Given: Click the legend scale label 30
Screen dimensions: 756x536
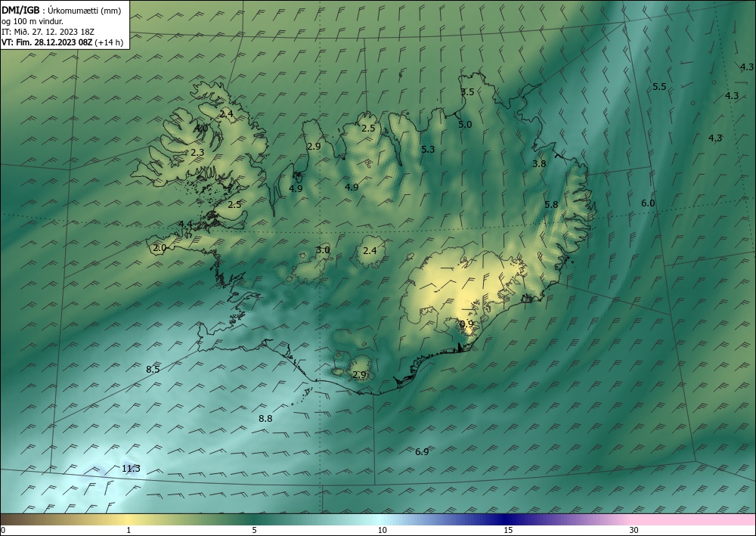Looking at the screenshot, I should coord(634,531).
